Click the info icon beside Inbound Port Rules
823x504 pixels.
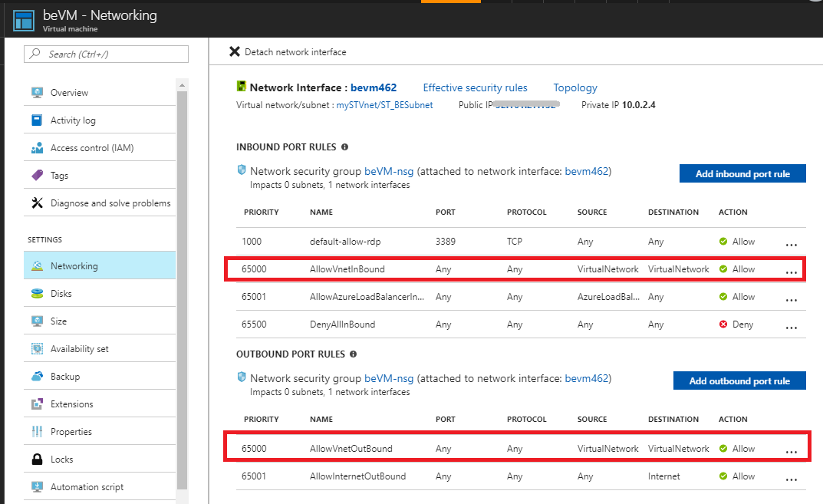coord(344,147)
